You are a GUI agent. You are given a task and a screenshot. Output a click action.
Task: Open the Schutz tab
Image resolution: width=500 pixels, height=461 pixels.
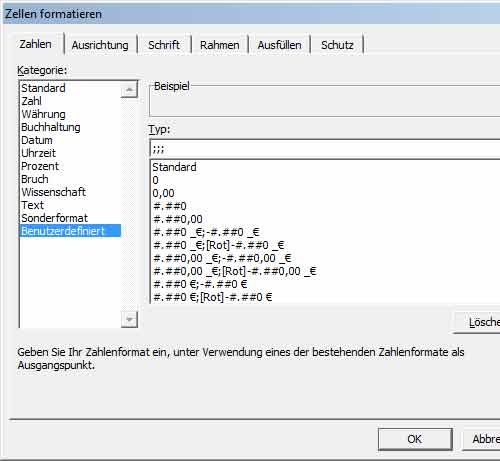click(337, 45)
